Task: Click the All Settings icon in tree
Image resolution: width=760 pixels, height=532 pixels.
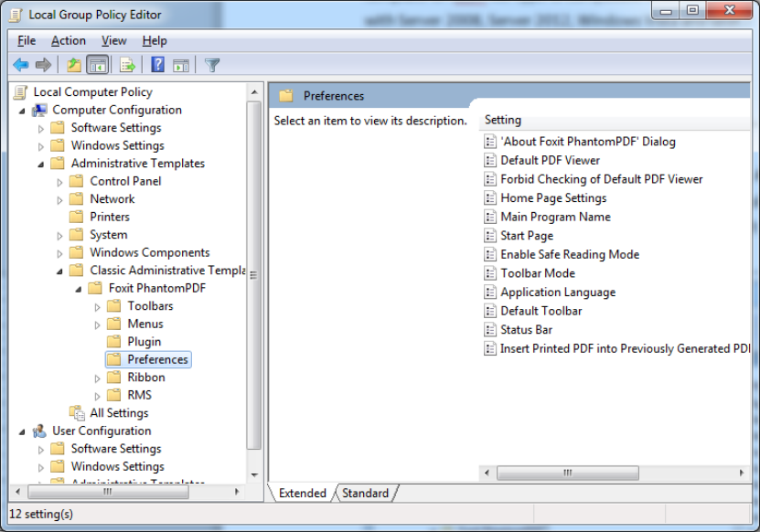Action: click(x=77, y=413)
